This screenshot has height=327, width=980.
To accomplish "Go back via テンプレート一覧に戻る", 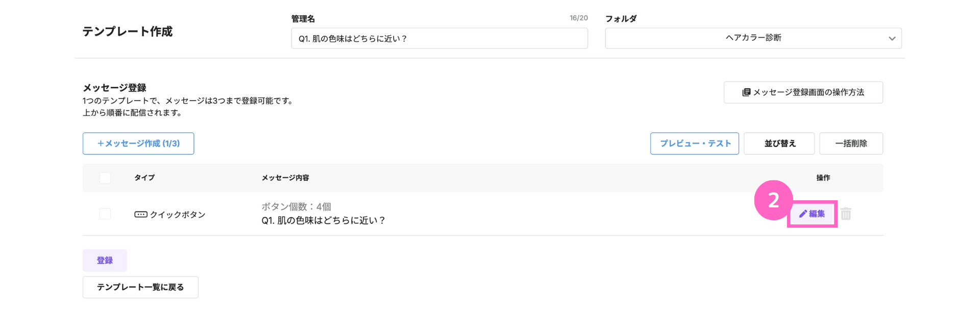I will point(140,287).
